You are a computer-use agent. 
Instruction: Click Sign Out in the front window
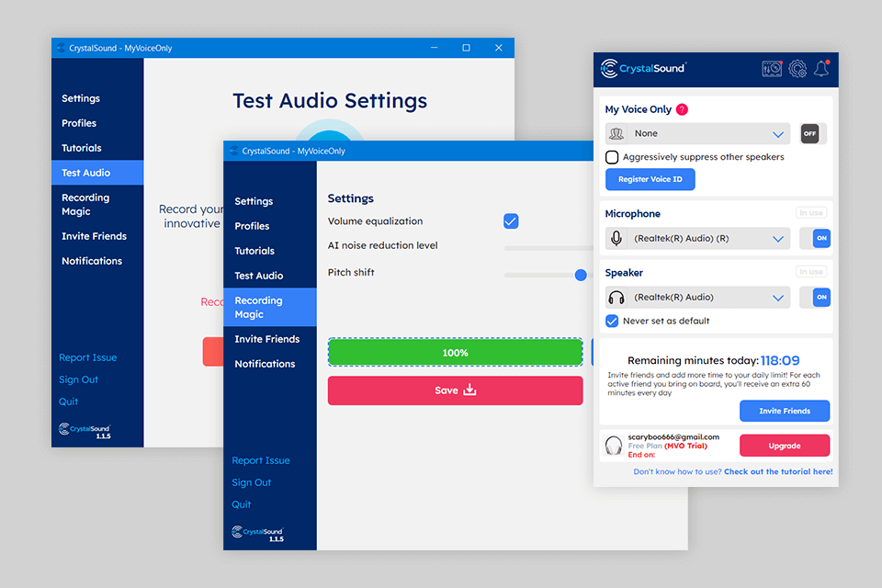[x=252, y=482]
